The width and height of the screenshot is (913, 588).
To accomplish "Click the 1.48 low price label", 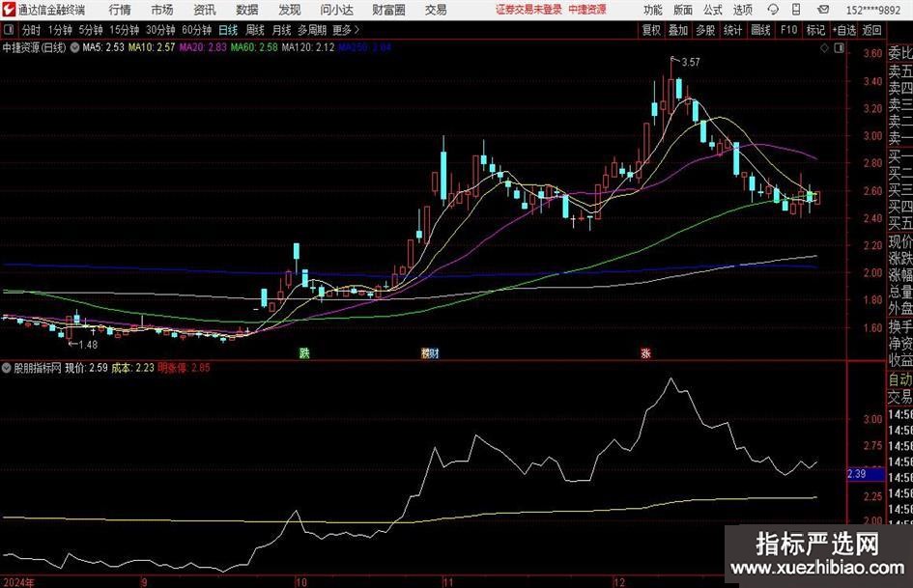I will (88, 345).
